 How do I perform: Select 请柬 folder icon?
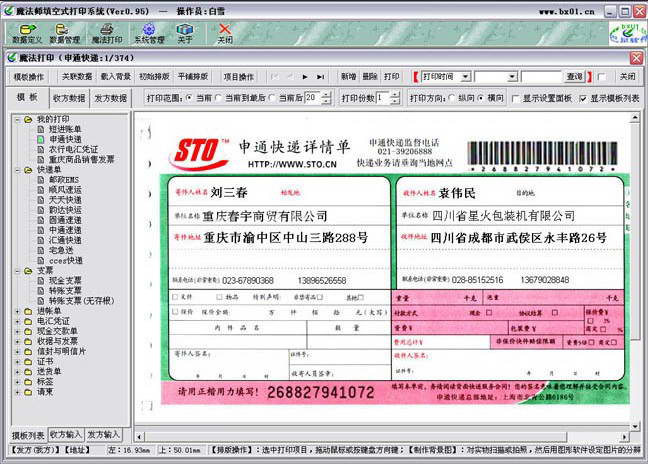(x=28, y=392)
